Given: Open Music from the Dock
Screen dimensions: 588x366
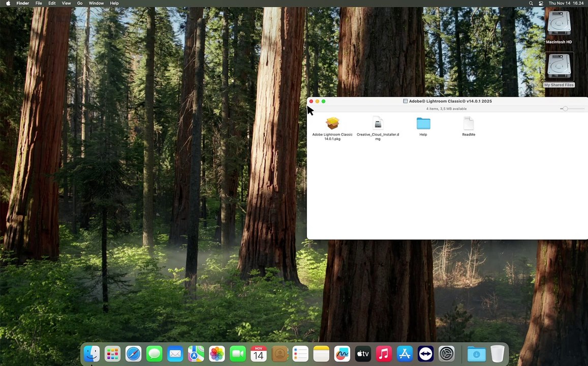Looking at the screenshot, I should click(x=384, y=354).
